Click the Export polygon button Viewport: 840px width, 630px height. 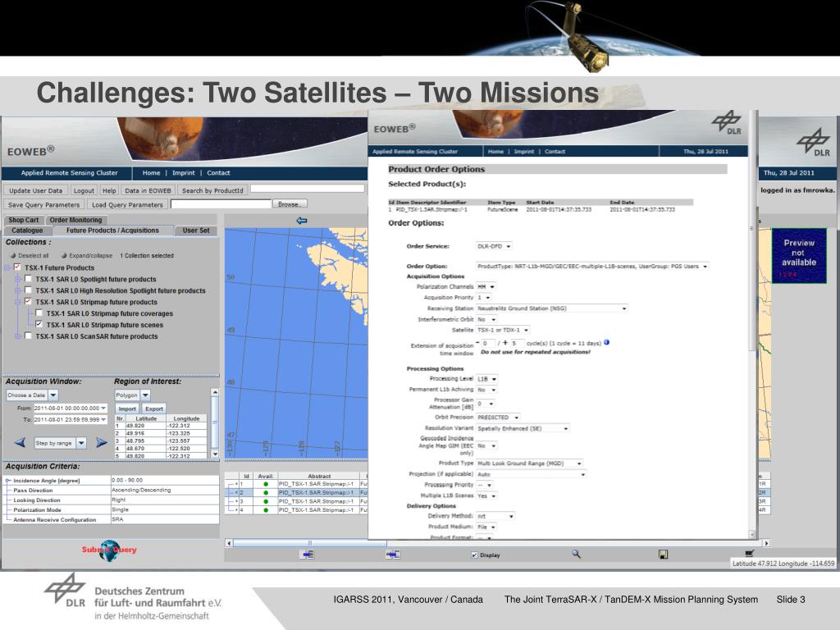pos(154,409)
